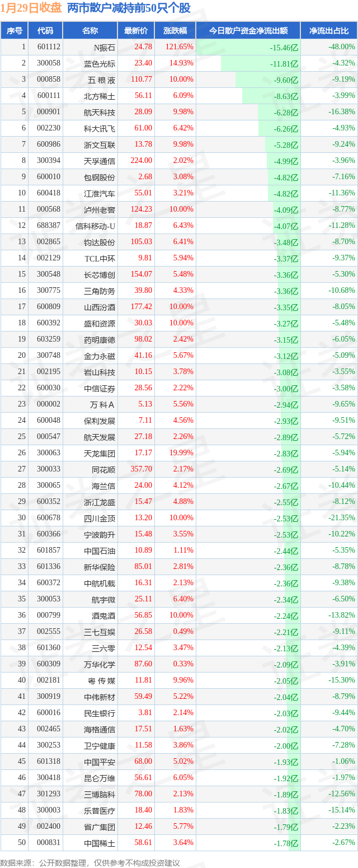Click stock name 昆仑万维

[x=100, y=778]
